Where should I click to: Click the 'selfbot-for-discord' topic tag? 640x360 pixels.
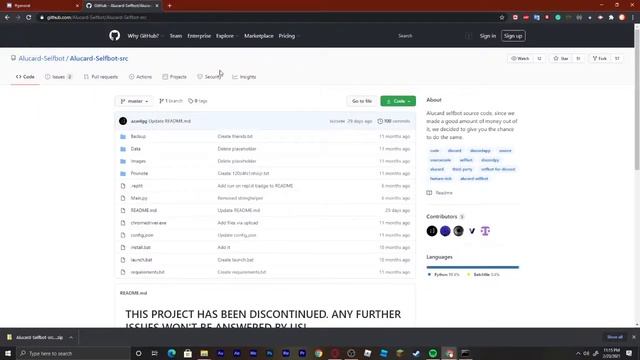pos(498,169)
